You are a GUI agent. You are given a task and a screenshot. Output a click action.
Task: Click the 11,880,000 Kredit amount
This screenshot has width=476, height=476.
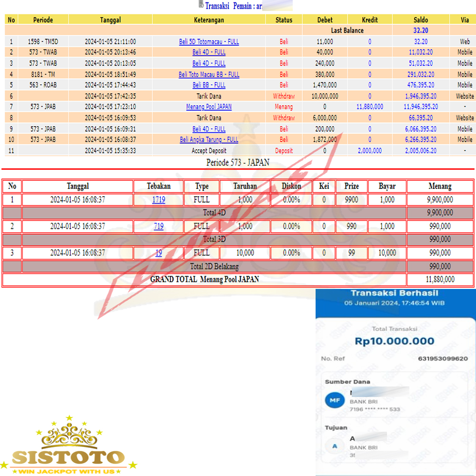369,107
